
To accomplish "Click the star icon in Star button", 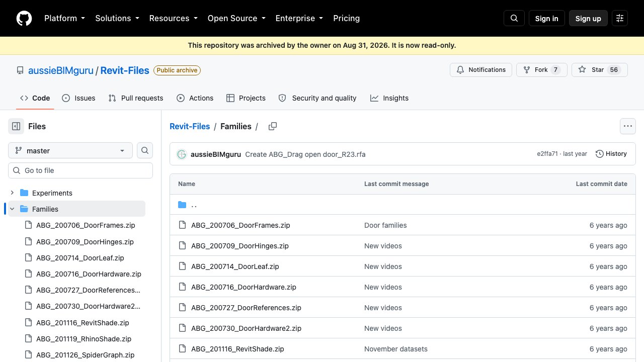I will (582, 70).
